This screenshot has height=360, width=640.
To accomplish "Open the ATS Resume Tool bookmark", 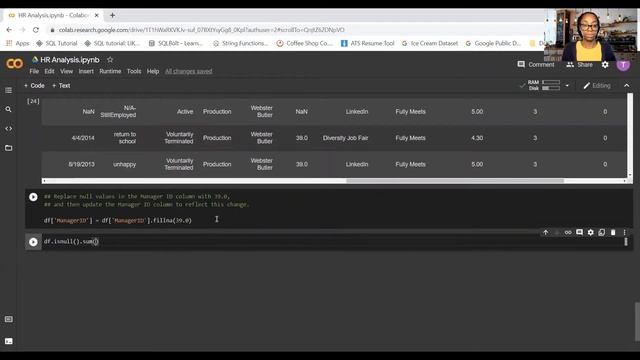I will (367, 43).
